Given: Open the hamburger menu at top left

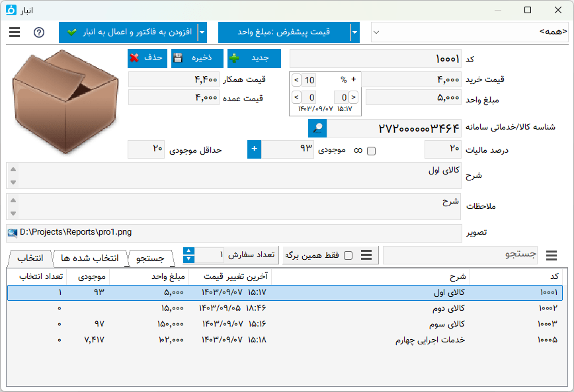Looking at the screenshot, I should point(15,32).
